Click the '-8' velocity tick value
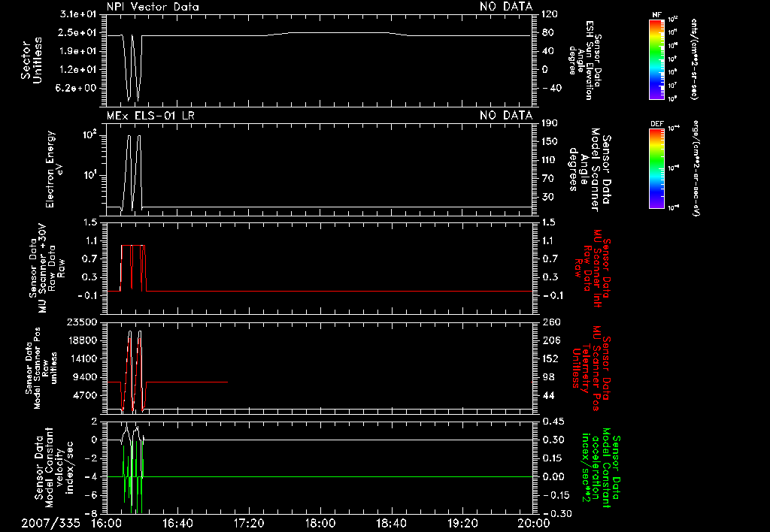 (90, 514)
